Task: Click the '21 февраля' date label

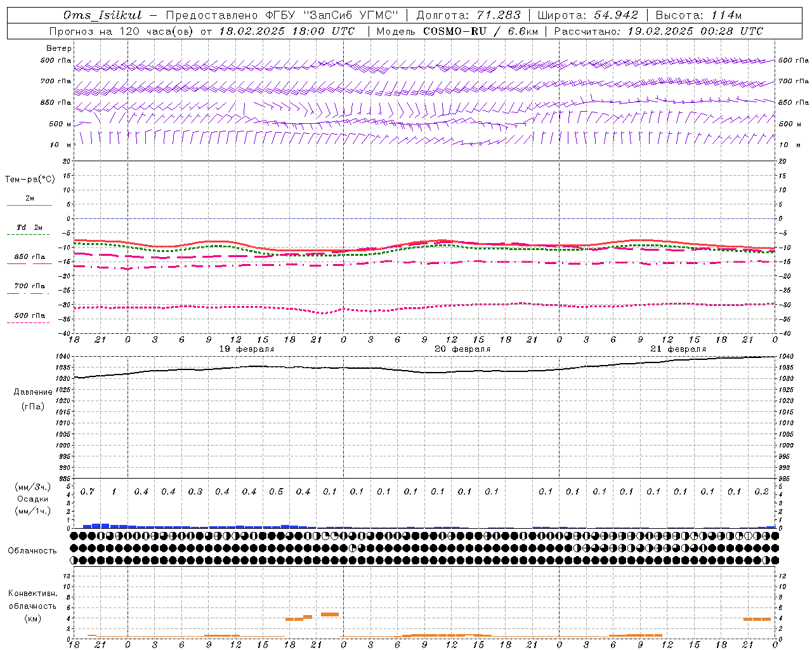Action: click(x=678, y=349)
